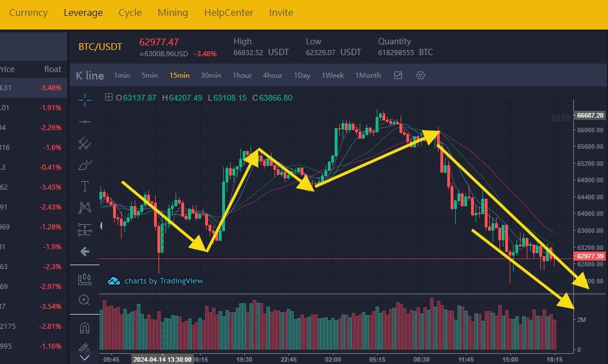The width and height of the screenshot is (608, 364).
Task: Click the zoom in magnifier tool
Action: pos(85,300)
